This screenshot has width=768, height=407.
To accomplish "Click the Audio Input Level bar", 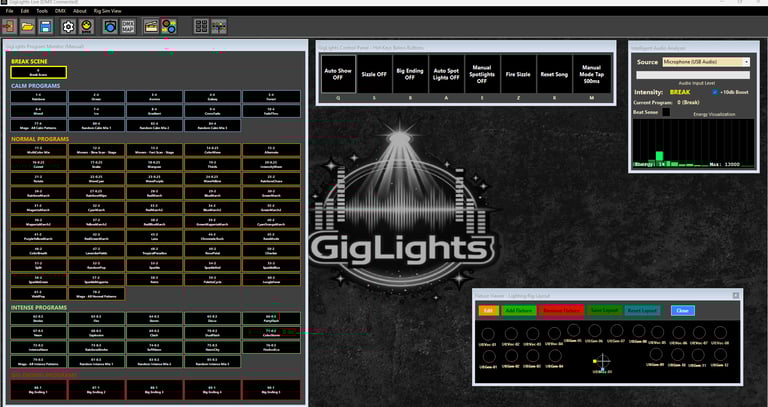I will point(693,75).
